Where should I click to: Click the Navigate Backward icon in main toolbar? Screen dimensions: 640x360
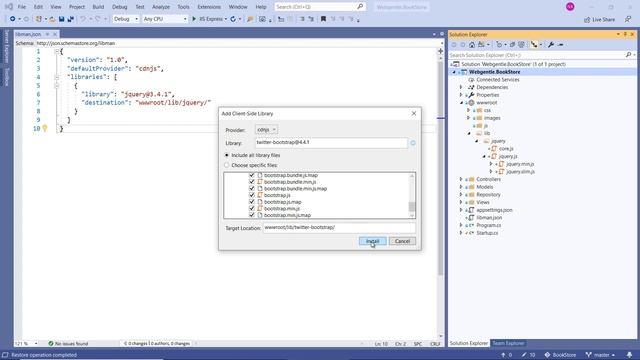(13, 19)
